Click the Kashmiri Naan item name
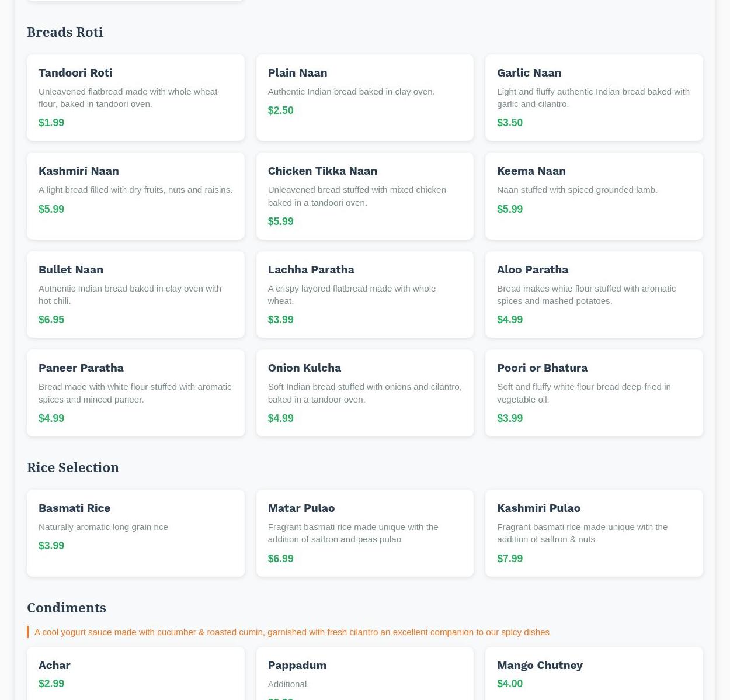The width and height of the screenshot is (730, 700). pyautogui.click(x=79, y=171)
